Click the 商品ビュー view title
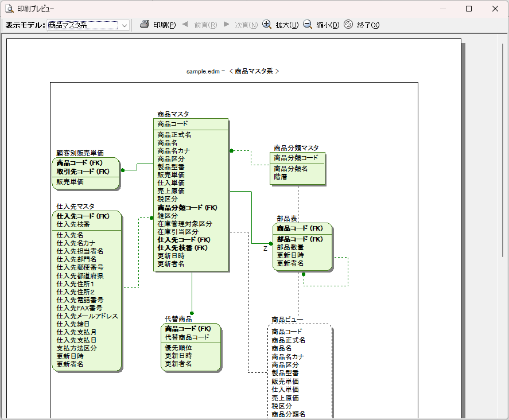509x420 pixels. point(287,320)
